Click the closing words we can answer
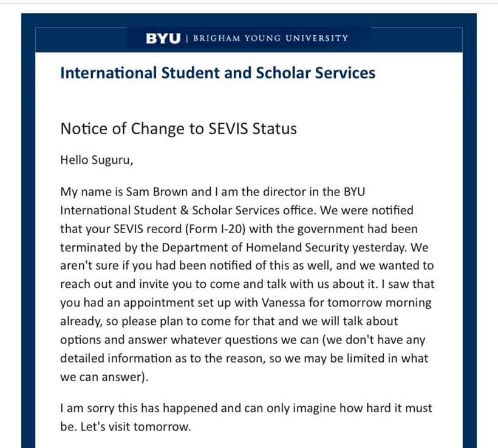This screenshot has height=448, width=498. coord(104,377)
